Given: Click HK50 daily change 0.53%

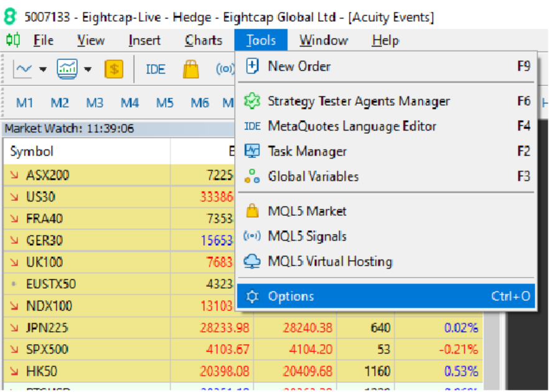Looking at the screenshot, I should 461,371.
